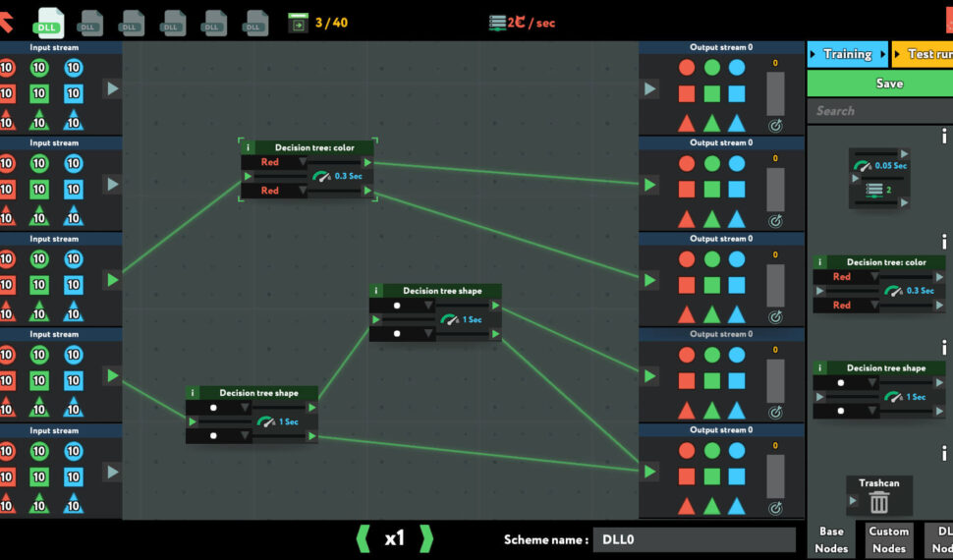This screenshot has width=953, height=560.
Task: Click the nodes counter icon beside 3 / 40
Action: (298, 22)
